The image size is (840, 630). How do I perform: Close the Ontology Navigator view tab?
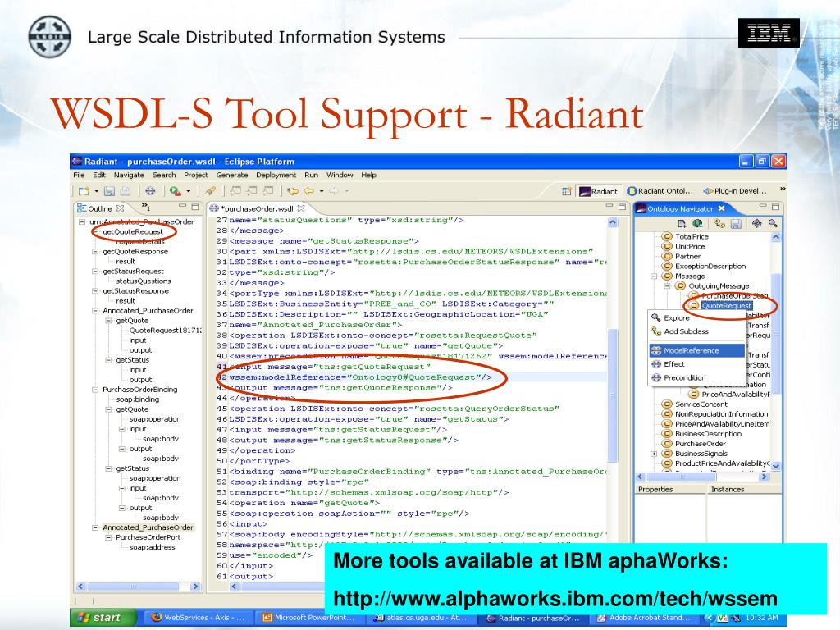722,208
